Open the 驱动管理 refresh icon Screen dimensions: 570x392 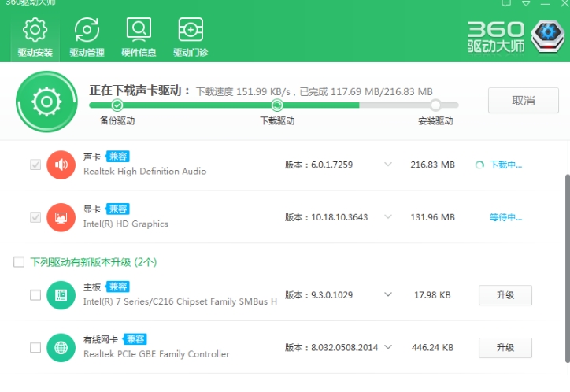87,30
